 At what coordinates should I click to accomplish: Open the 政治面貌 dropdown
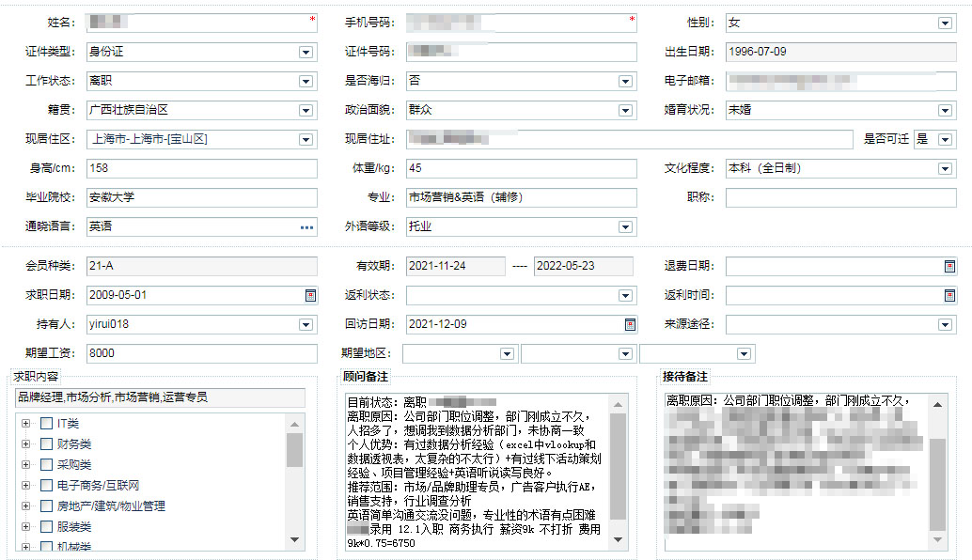click(625, 111)
